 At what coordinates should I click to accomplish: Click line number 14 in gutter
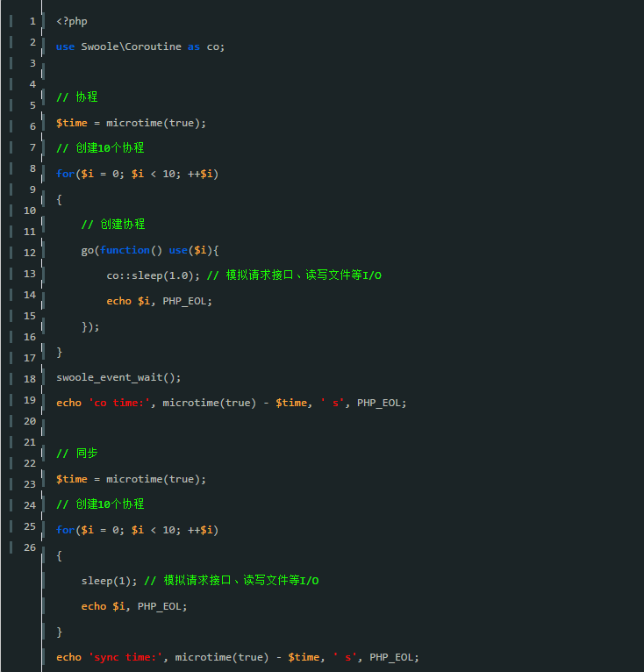point(30,295)
